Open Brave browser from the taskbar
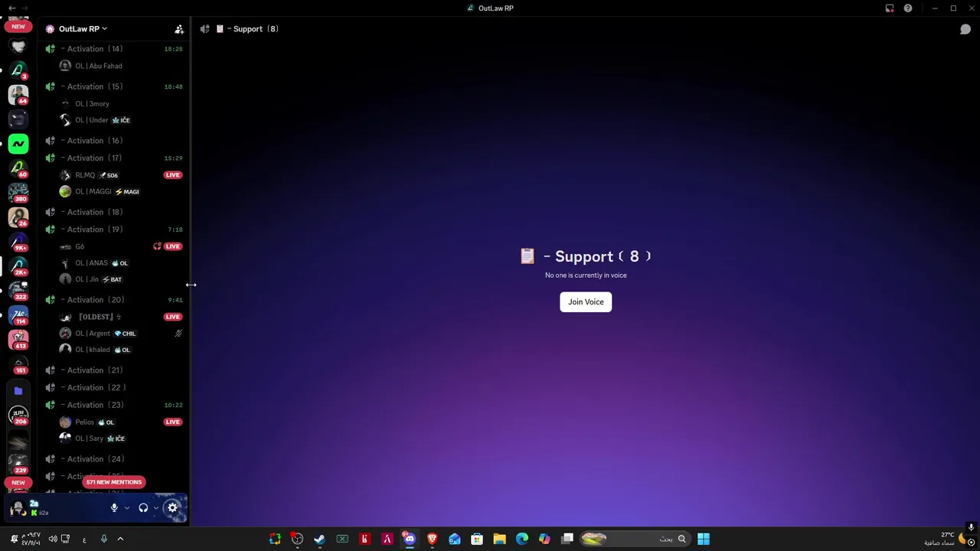 [x=432, y=539]
